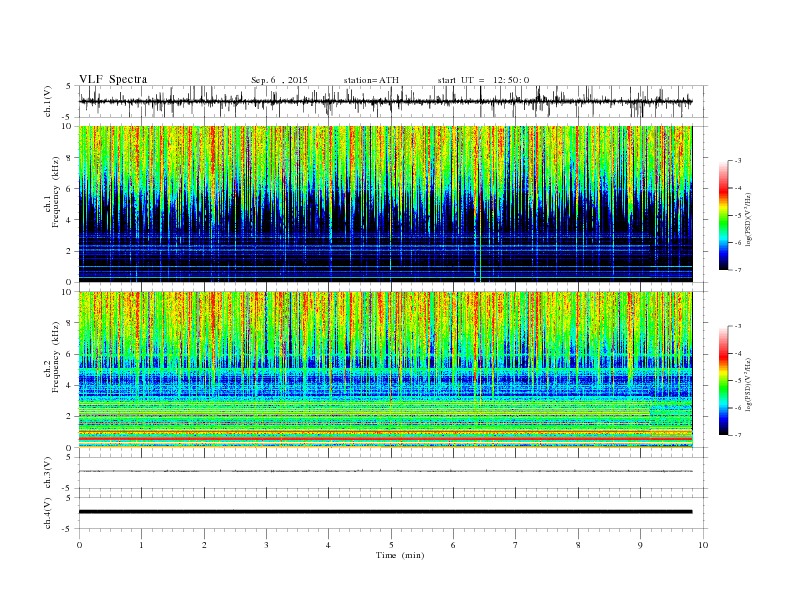Click the "ch.4(V)" axis label
Screen dimensions: 792x612
point(47,514)
